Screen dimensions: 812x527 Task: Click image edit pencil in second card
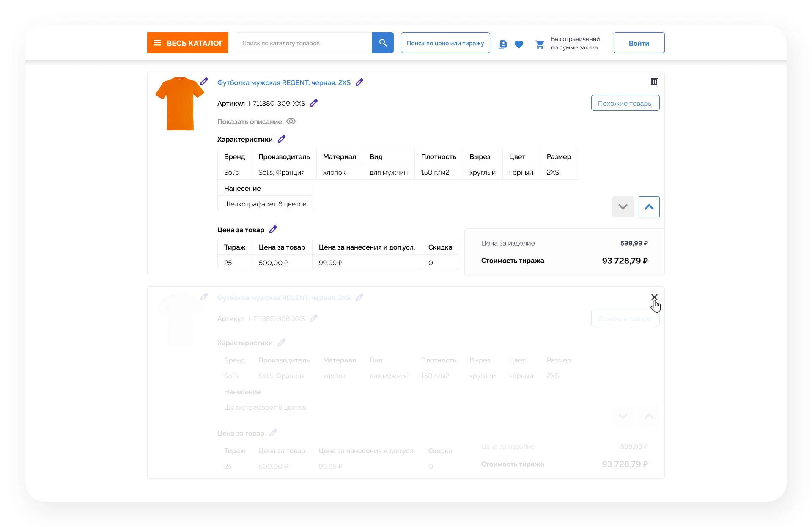pos(204,296)
